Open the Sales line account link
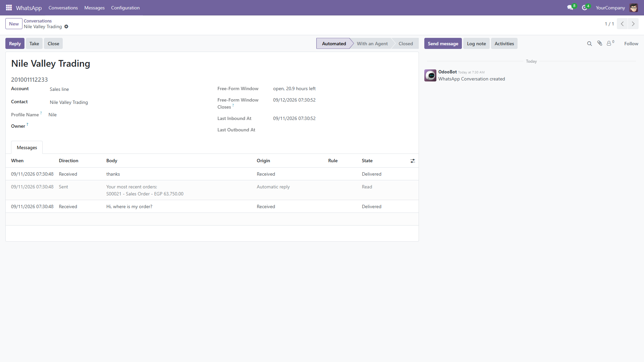This screenshot has width=644, height=362. point(59,89)
